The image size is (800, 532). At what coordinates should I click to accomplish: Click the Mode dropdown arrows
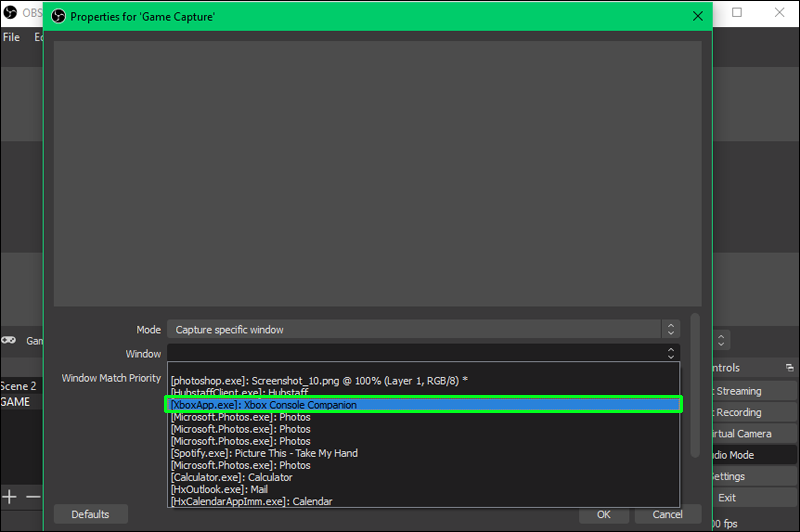coord(670,330)
